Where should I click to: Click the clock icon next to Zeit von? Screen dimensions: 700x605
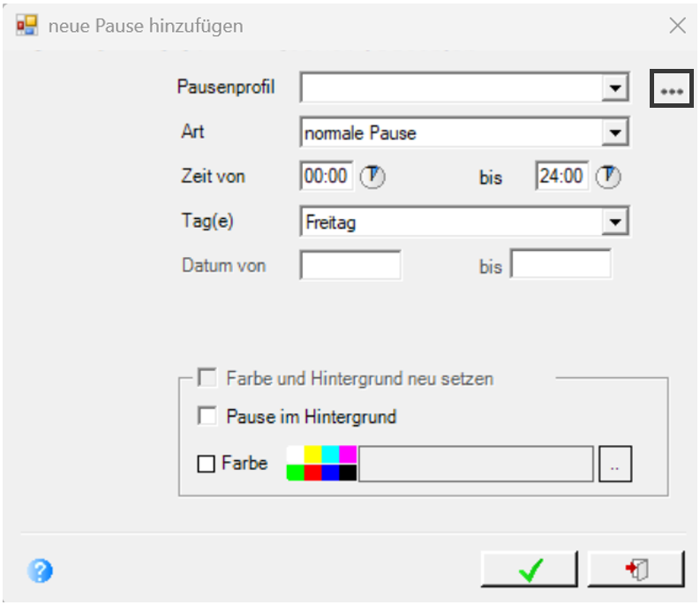(373, 177)
